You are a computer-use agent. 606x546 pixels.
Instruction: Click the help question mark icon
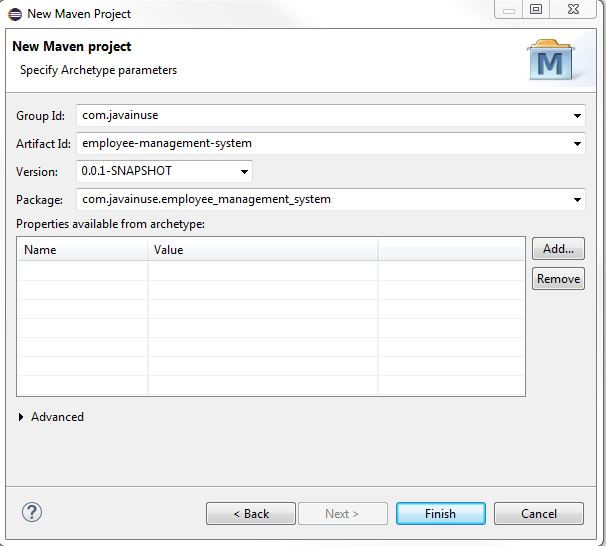32,512
